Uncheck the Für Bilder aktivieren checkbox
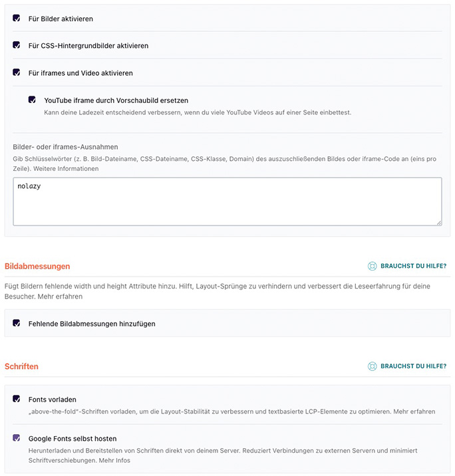 (17, 19)
